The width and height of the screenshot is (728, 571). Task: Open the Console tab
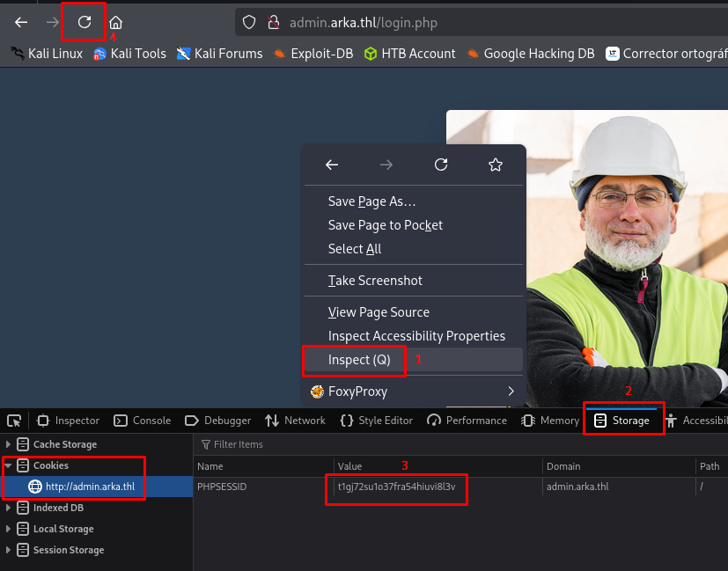click(143, 421)
